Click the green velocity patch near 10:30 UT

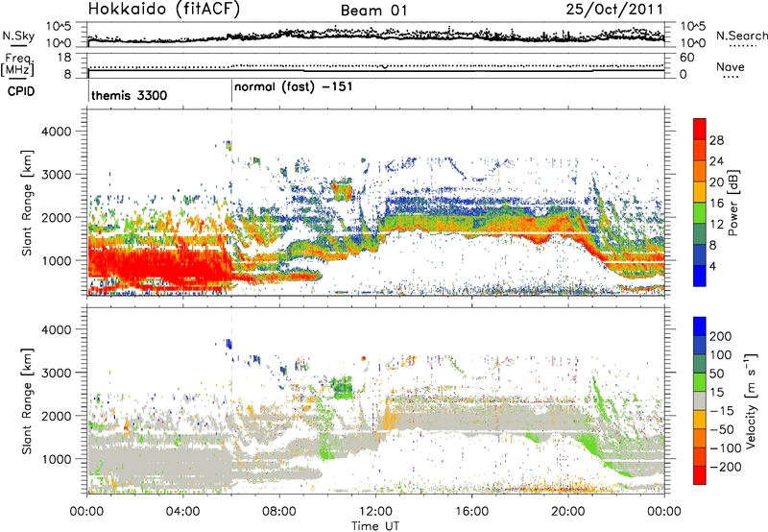pyautogui.click(x=342, y=388)
